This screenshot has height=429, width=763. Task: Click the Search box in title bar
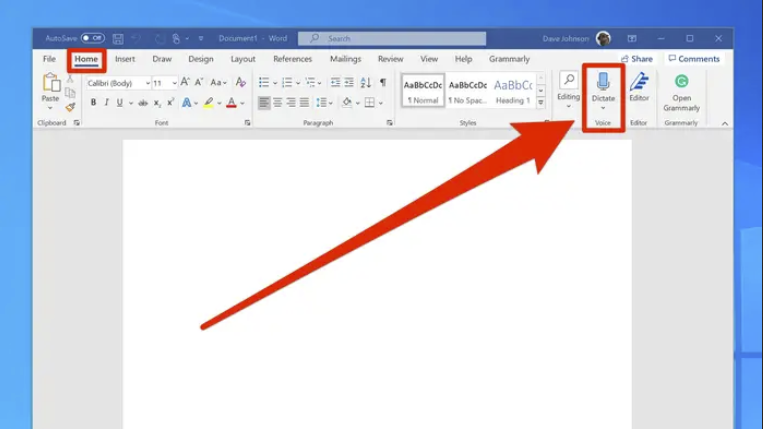tap(392, 38)
